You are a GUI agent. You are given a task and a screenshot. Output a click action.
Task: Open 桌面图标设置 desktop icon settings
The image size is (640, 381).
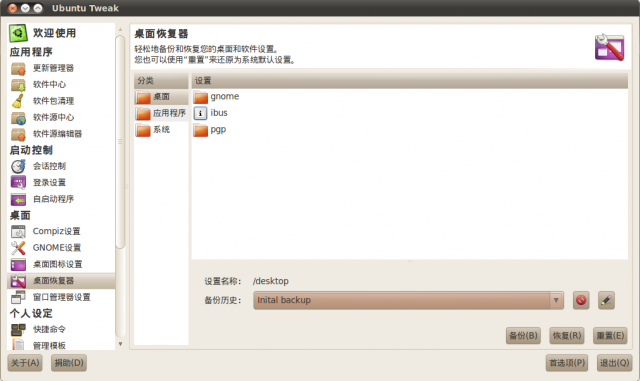tap(61, 265)
